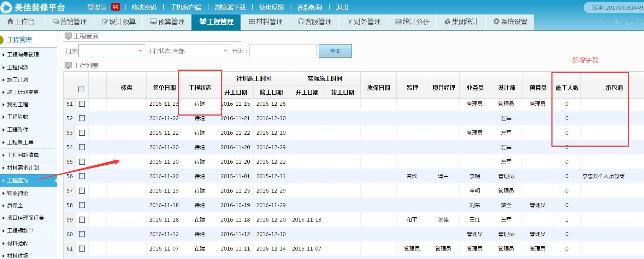Select the checkbox in row 59
Image resolution: width=644 pixels, height=259 pixels.
(82, 219)
